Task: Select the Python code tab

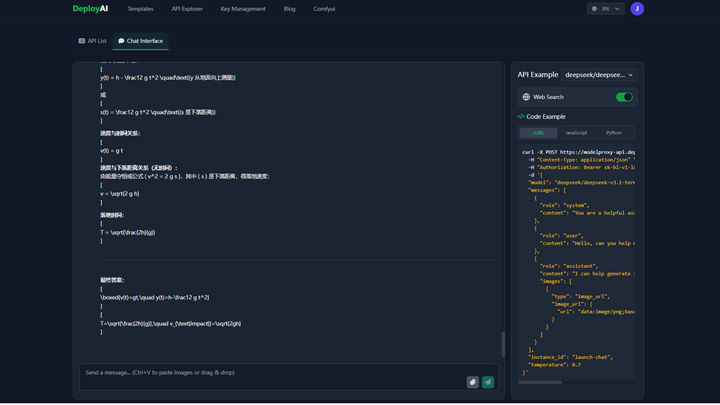Action: 613,133
